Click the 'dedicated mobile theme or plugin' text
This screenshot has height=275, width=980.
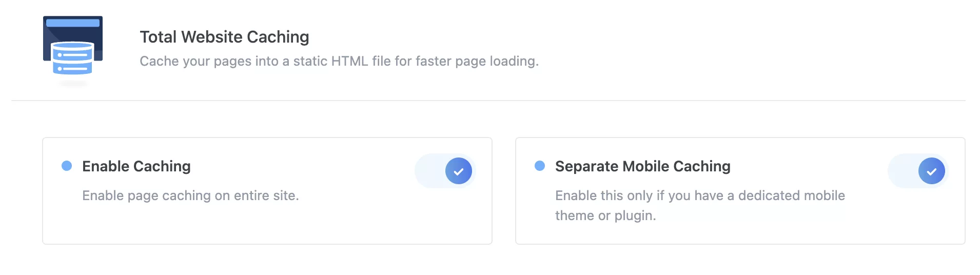[700, 205]
